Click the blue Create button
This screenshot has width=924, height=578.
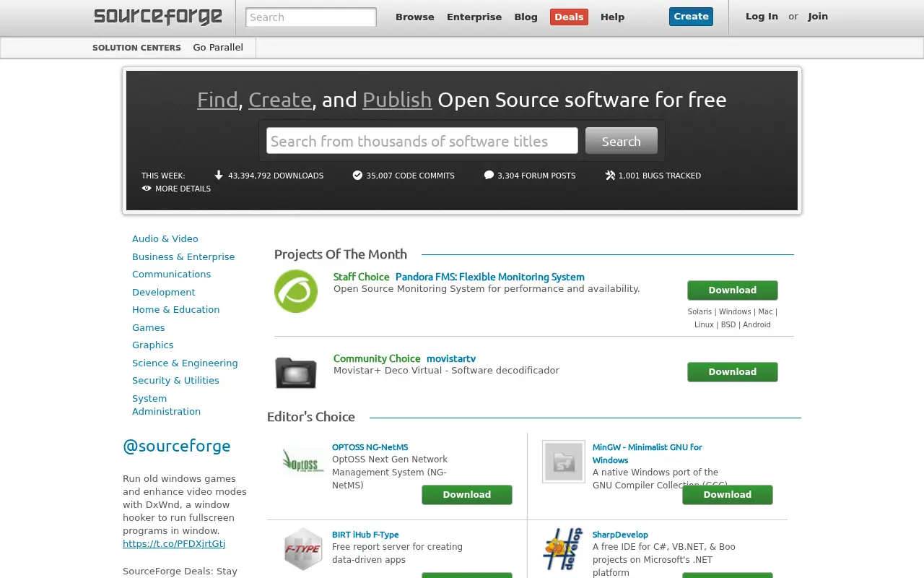click(691, 17)
